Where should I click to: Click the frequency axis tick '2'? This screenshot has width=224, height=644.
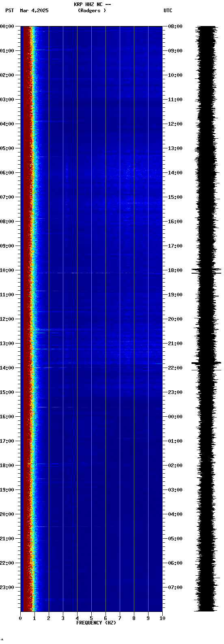tap(49, 618)
